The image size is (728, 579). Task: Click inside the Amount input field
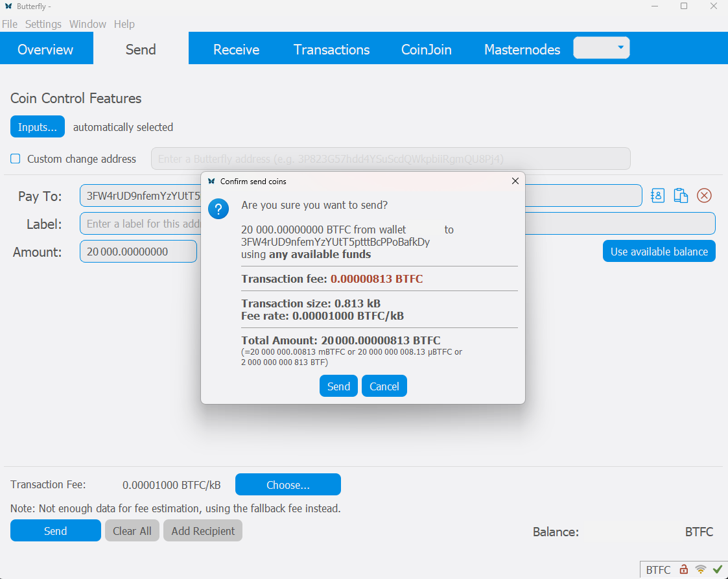tap(137, 252)
